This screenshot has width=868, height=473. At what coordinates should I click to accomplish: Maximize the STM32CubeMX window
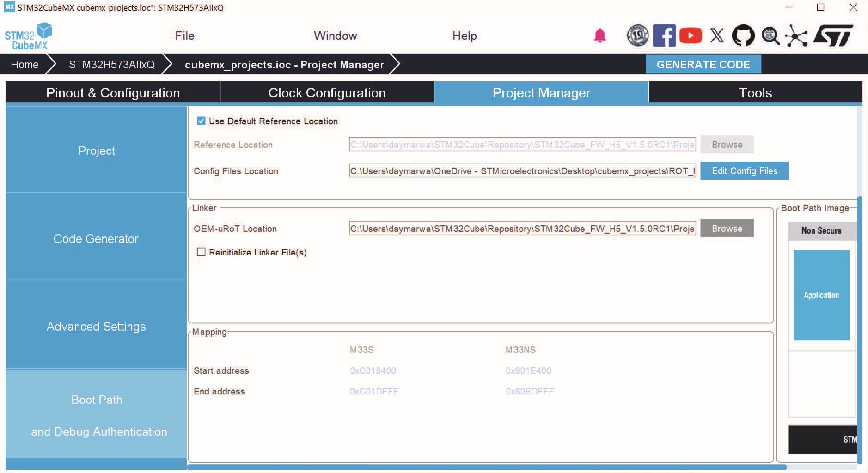click(821, 7)
